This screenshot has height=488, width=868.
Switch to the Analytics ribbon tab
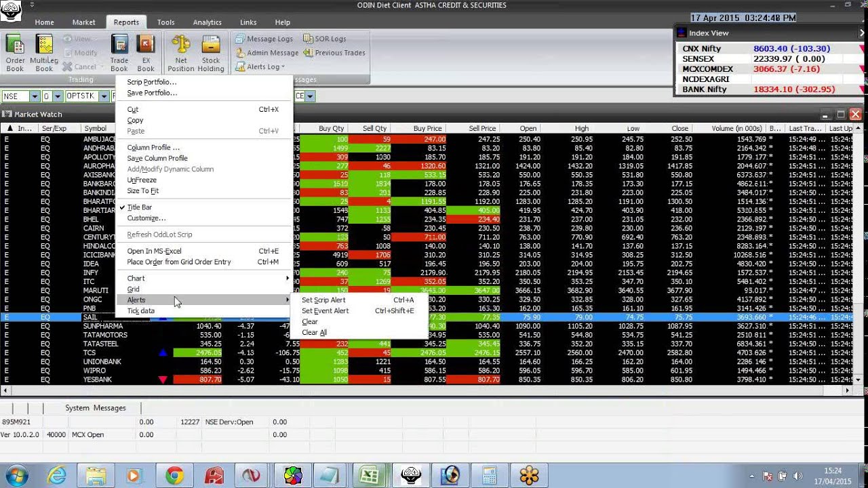[208, 22]
